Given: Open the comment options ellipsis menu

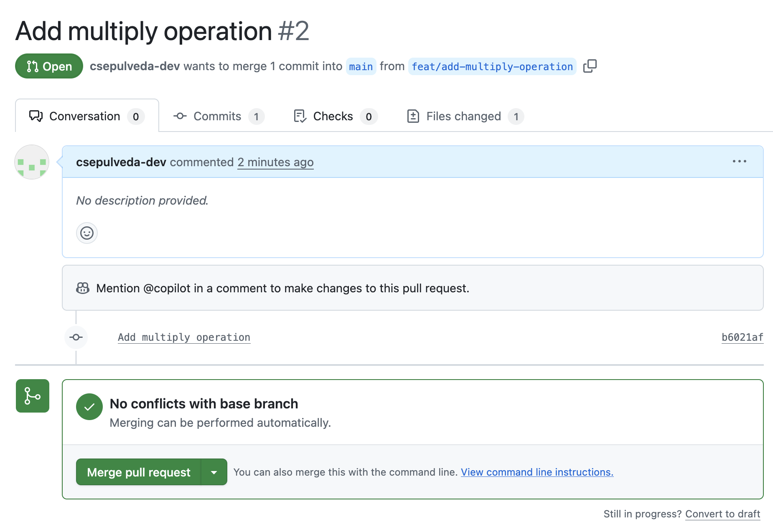Looking at the screenshot, I should (739, 162).
